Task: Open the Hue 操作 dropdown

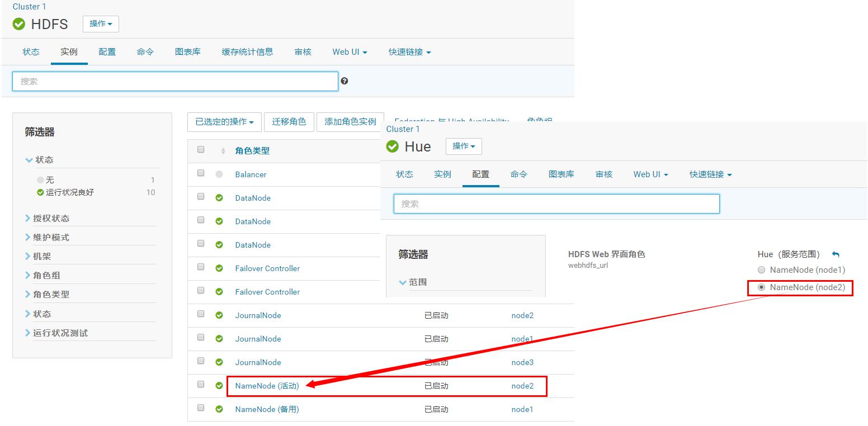Action: (x=464, y=146)
